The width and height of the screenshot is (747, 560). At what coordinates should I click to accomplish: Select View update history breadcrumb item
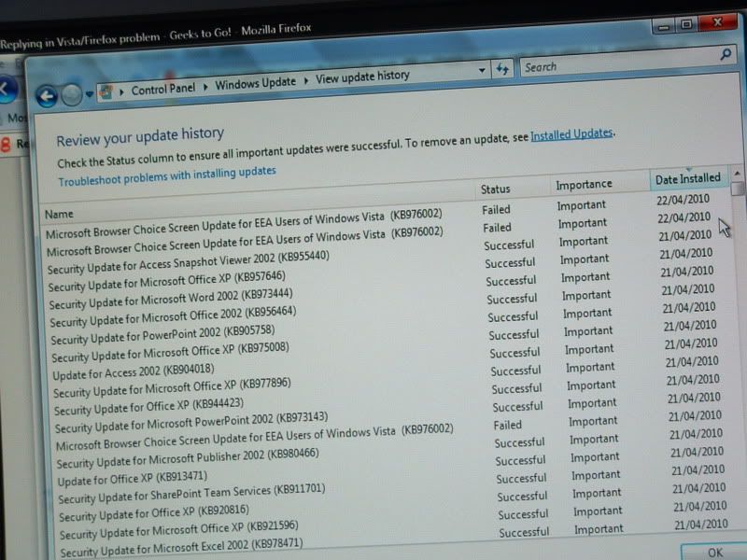tap(362, 77)
